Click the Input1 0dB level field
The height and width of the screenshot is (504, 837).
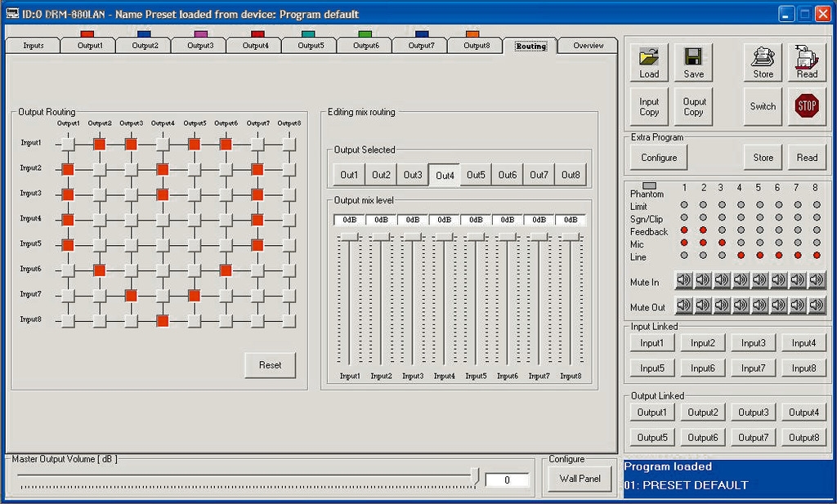[x=349, y=220]
